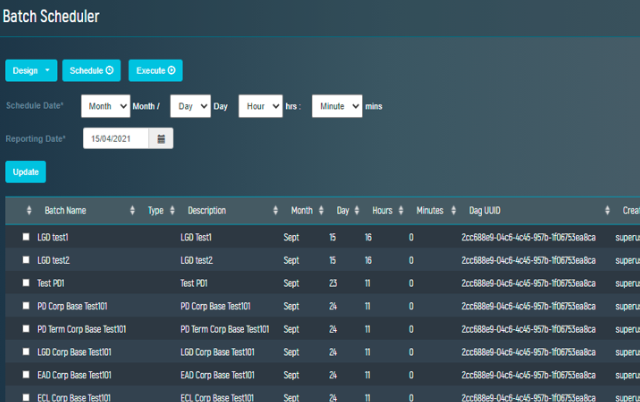
Task: Select the Test PD1 batch checkbox
Action: tap(27, 283)
